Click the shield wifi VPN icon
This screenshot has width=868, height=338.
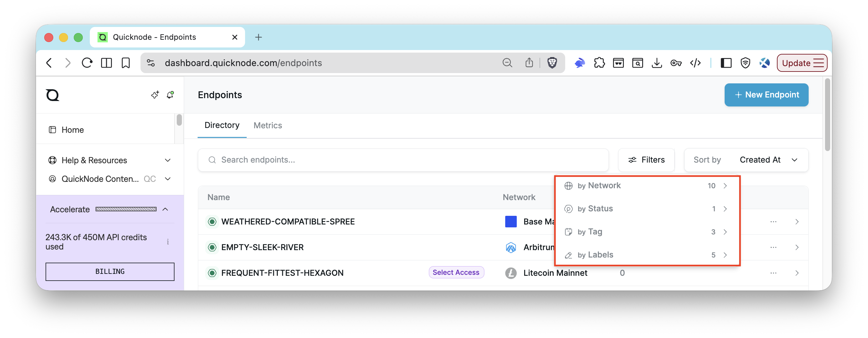point(745,63)
